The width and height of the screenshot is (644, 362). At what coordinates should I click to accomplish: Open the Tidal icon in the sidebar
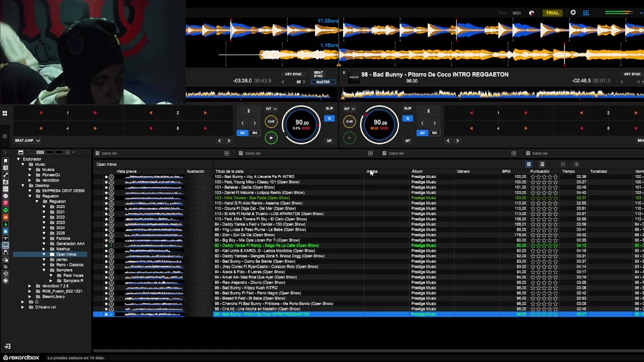[x=6, y=238]
